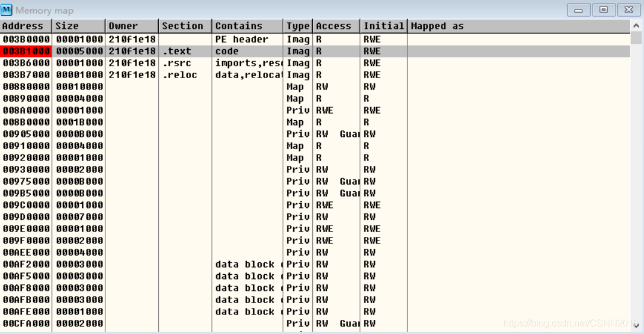The width and height of the screenshot is (644, 334).
Task: Select the row at address 009C0000
Action: (x=315, y=205)
